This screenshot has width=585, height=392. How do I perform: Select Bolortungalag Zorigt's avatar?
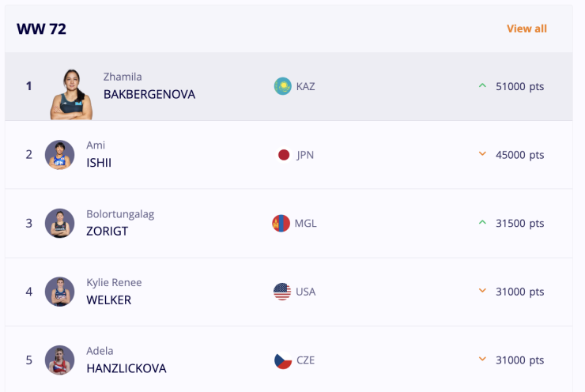60,223
